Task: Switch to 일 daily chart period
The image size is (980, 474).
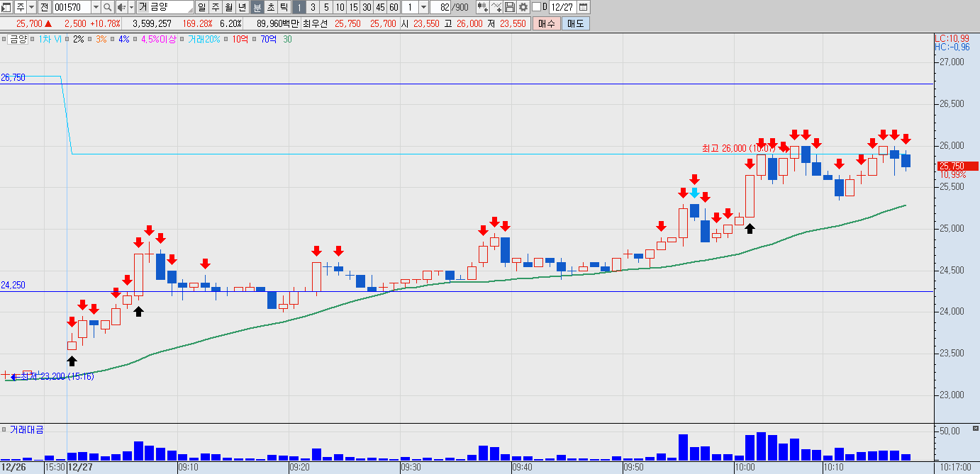Action: coord(201,8)
